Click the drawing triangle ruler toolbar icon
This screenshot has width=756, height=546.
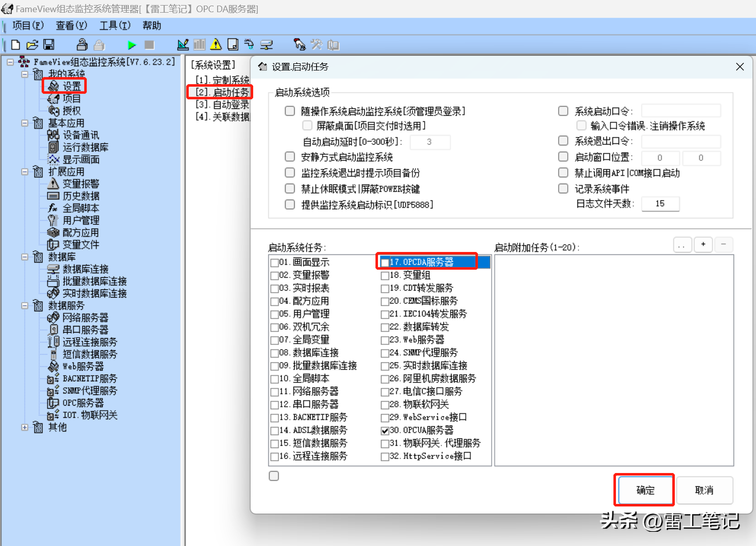pyautogui.click(x=183, y=45)
